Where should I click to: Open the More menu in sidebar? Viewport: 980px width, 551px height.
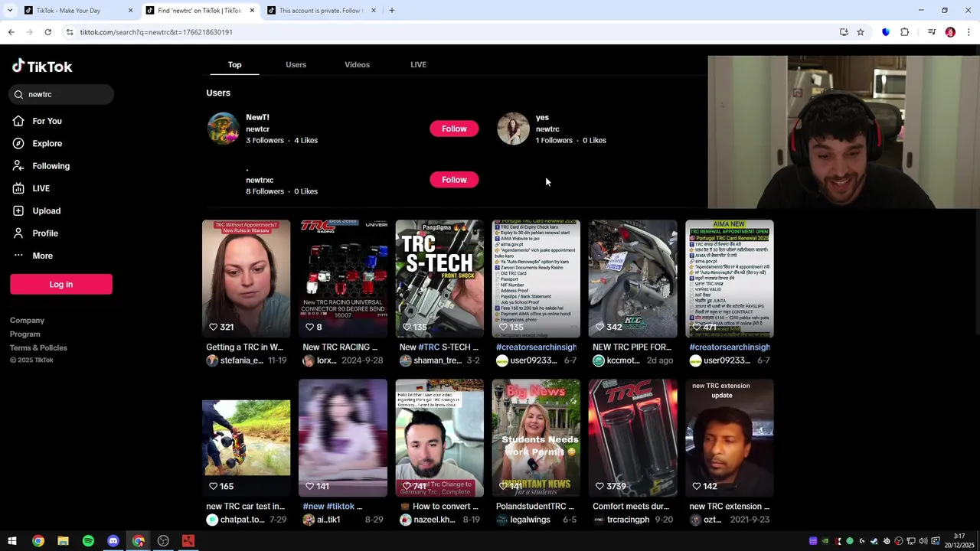click(x=42, y=256)
